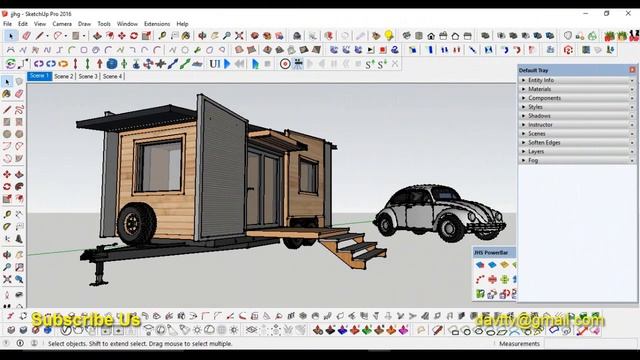The image size is (640, 360).
Task: Open the Window menu
Action: [x=127, y=24]
